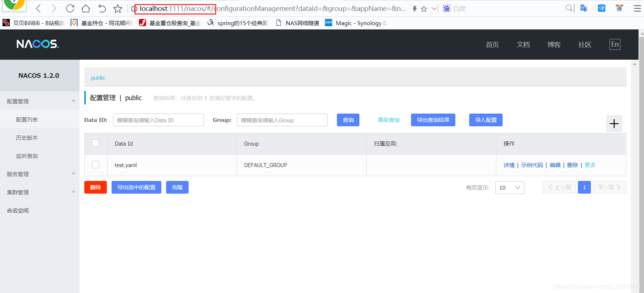
Task: Go forward with browser forward arrow
Action: (x=54, y=8)
